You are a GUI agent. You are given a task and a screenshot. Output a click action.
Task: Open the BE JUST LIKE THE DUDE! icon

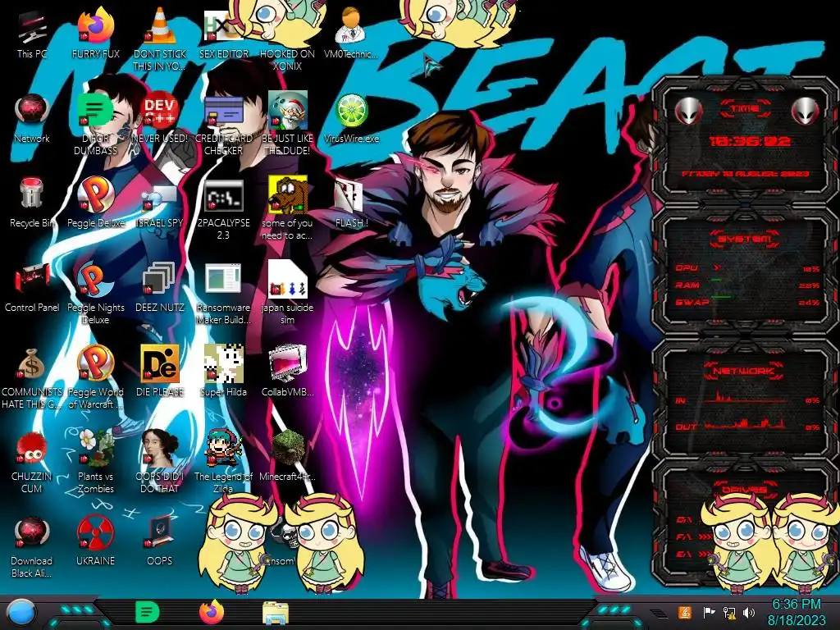pyautogui.click(x=287, y=125)
